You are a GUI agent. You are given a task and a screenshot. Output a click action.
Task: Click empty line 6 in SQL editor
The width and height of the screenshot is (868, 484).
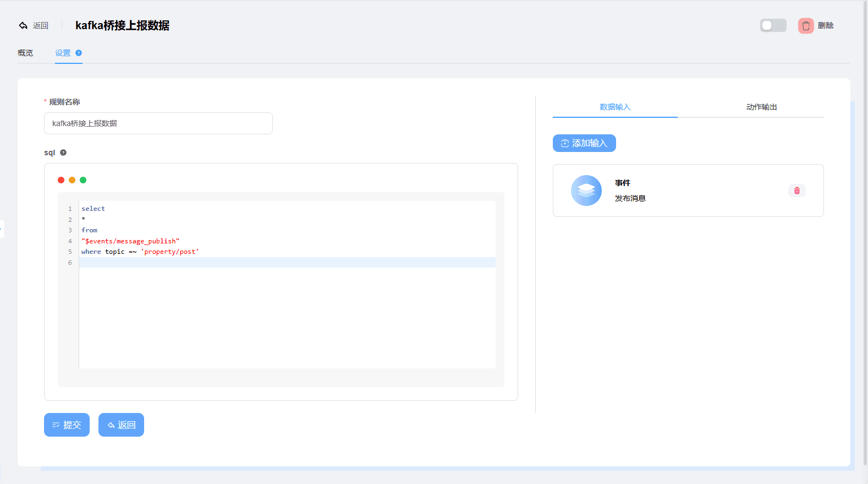(x=287, y=263)
